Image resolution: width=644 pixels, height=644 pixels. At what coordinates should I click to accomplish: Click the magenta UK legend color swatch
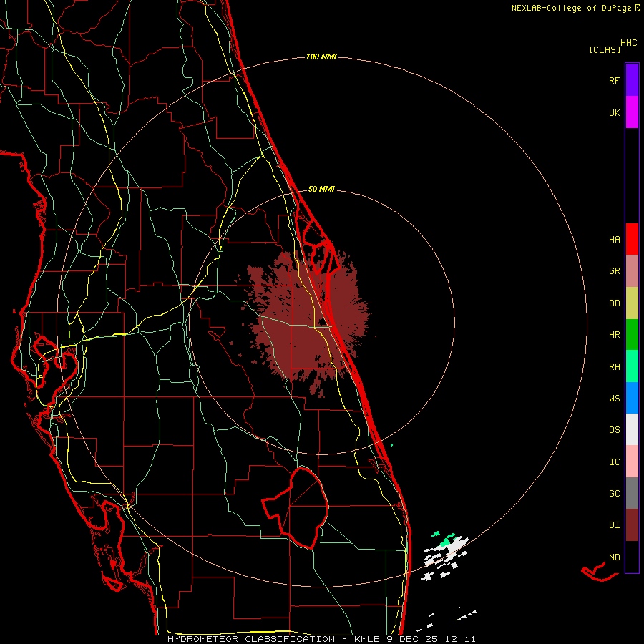click(632, 112)
